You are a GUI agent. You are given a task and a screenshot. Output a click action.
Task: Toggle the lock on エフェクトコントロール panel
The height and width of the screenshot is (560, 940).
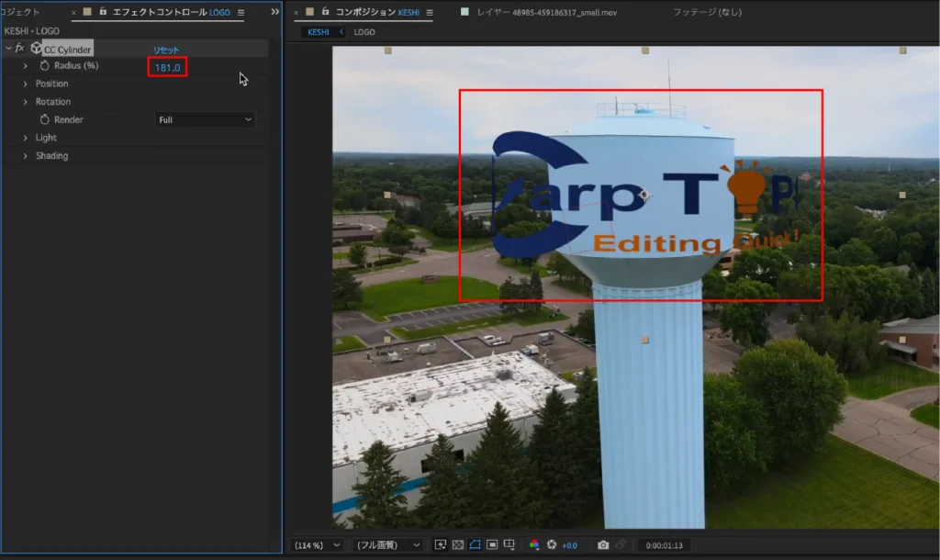coord(103,11)
